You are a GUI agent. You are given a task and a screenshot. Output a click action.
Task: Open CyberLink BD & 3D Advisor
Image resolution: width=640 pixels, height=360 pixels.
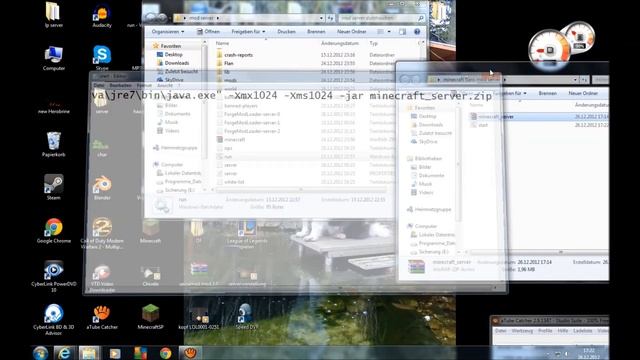click(53, 319)
